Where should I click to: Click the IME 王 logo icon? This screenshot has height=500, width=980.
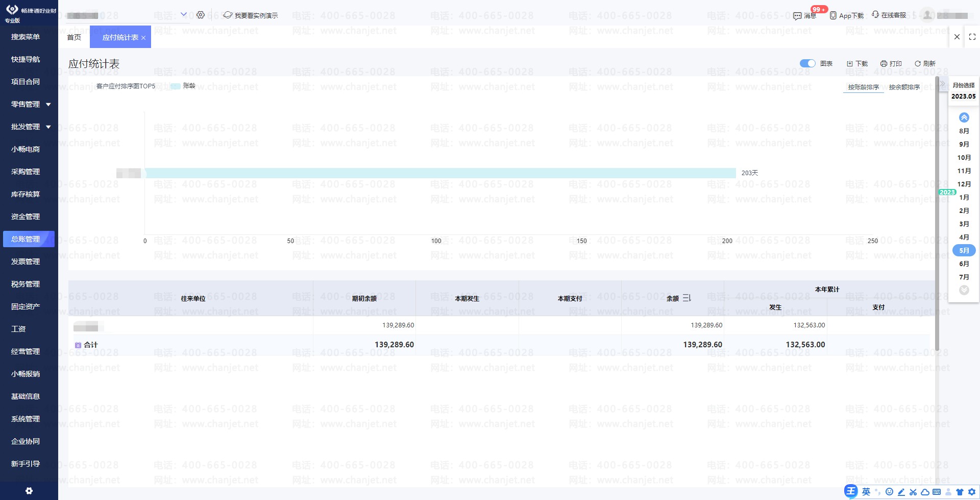coord(851,491)
